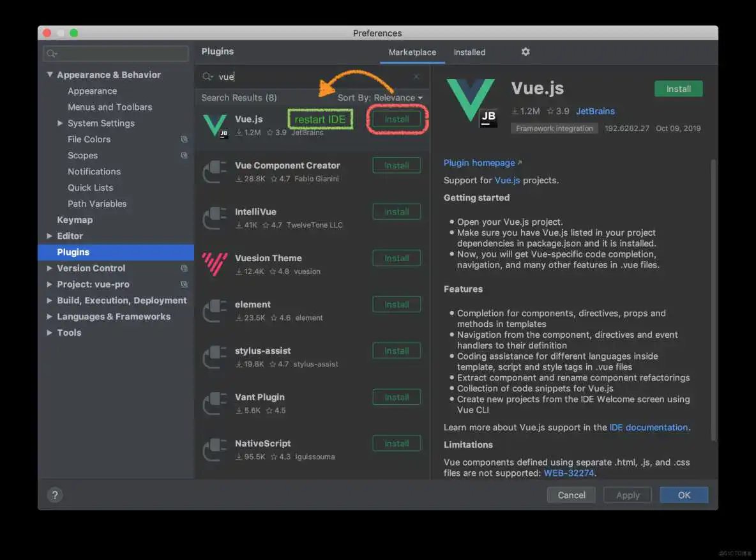Install the Vue Component Creator plugin
This screenshot has width=756, height=560.
click(x=397, y=165)
